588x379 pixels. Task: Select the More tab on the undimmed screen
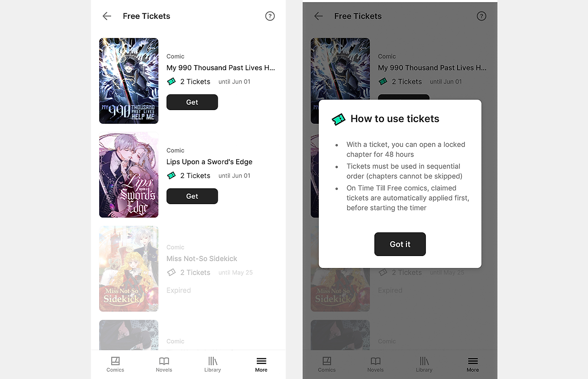(261, 364)
